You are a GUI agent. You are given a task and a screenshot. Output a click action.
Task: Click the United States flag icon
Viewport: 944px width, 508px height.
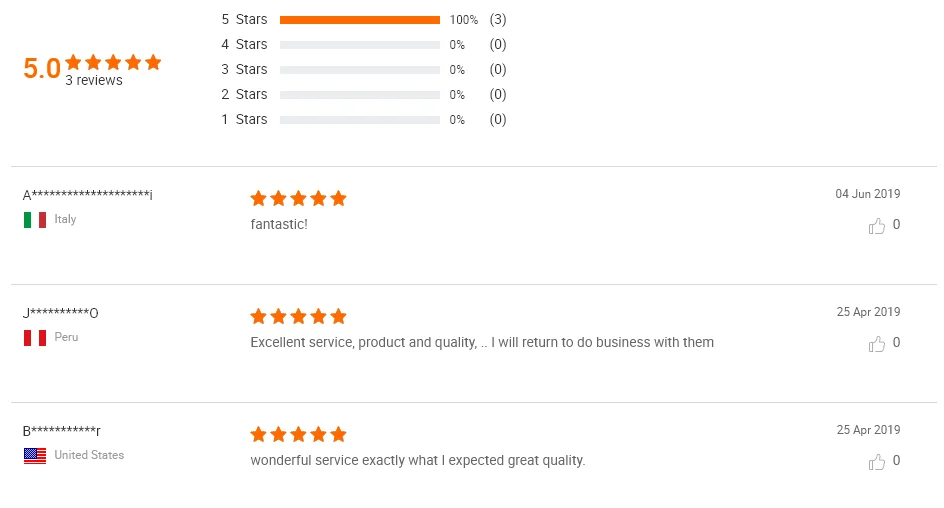point(35,456)
